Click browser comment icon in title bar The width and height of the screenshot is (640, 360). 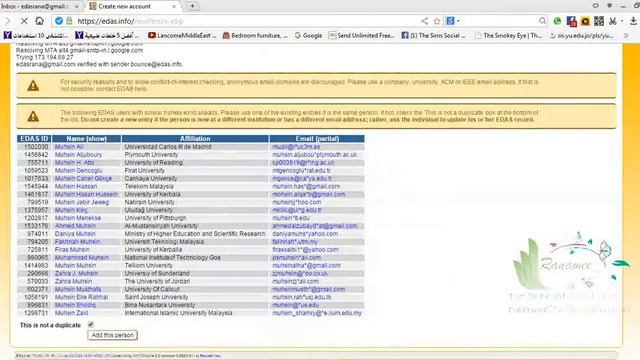tap(596, 6)
